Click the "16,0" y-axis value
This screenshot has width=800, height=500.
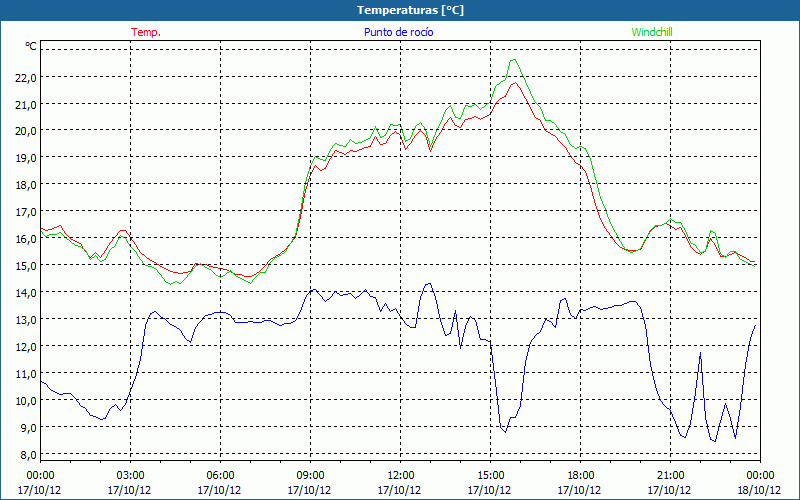(26, 239)
